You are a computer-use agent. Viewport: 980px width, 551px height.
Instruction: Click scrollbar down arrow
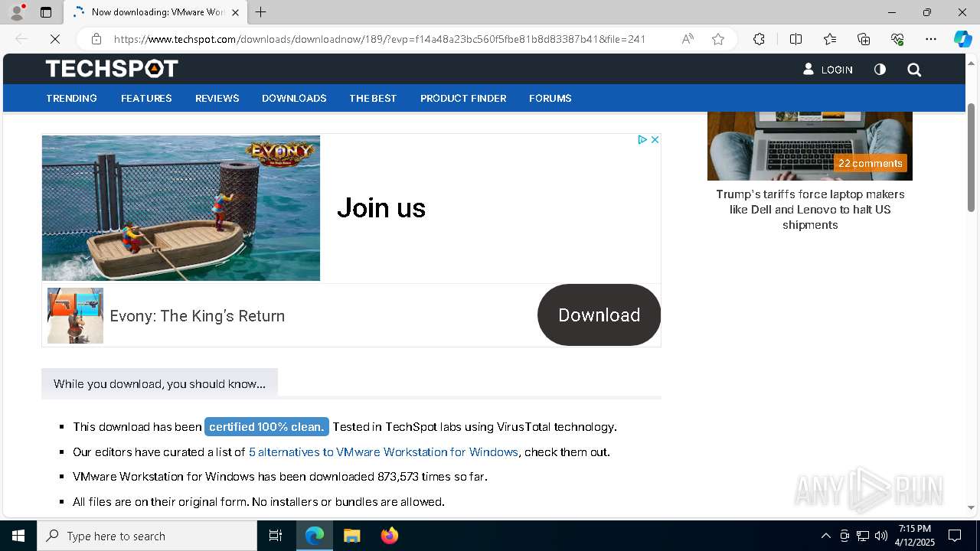click(x=971, y=507)
